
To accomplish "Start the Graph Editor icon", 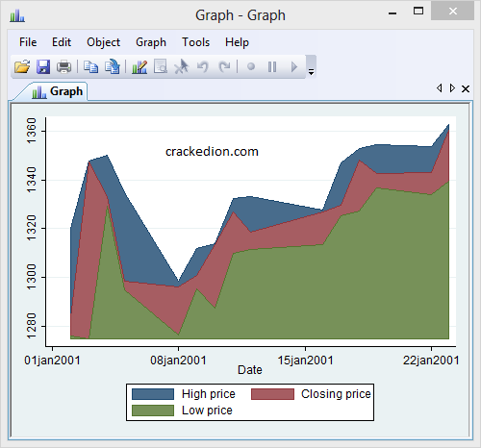I will click(139, 66).
